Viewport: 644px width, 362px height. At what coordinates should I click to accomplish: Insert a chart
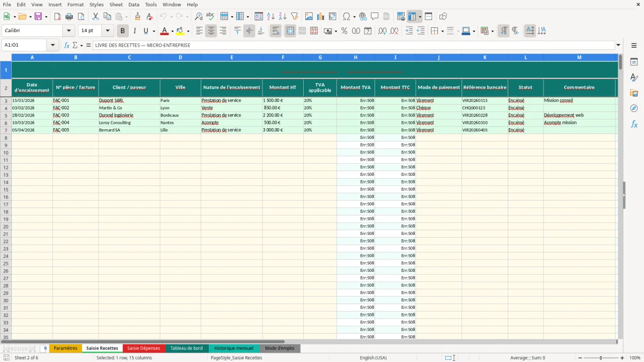pyautogui.click(x=321, y=17)
